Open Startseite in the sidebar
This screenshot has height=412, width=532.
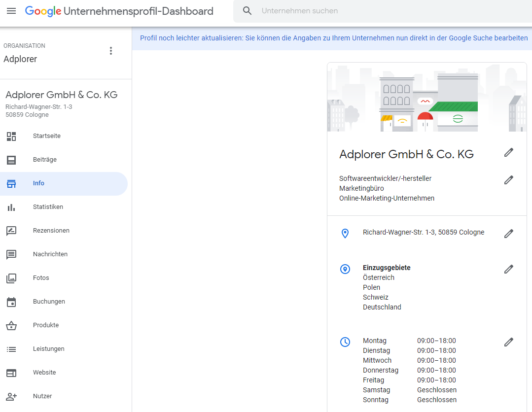tap(47, 136)
